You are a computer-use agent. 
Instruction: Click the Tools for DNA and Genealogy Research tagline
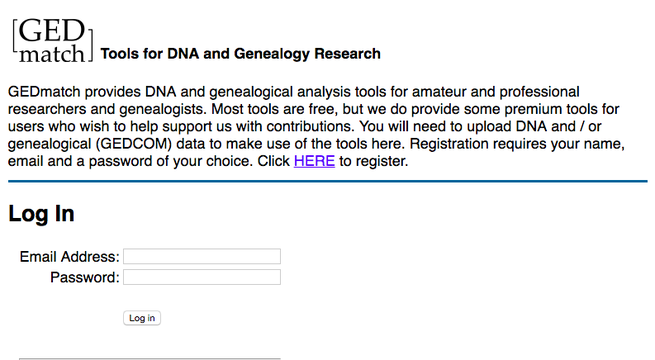[241, 54]
